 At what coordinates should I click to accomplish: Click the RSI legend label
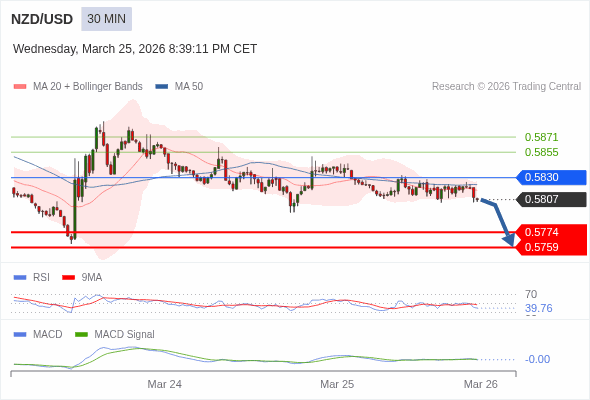[41, 278]
